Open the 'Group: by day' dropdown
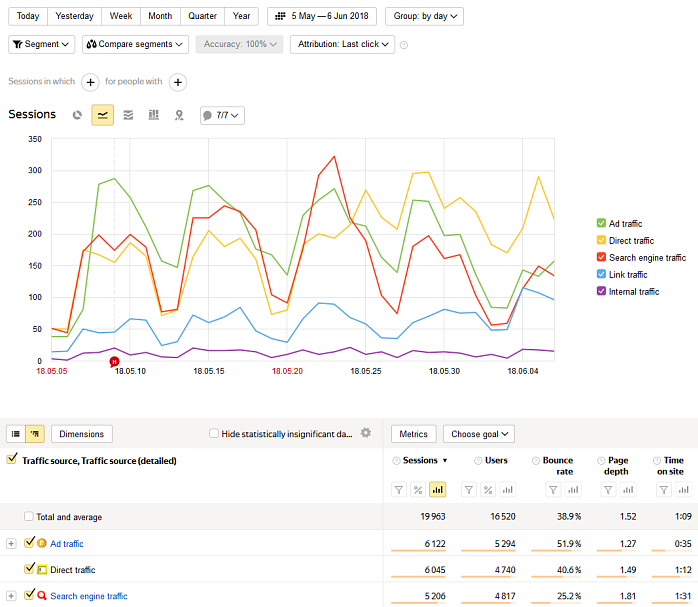Viewport: 698px width, 607px height. (x=424, y=16)
